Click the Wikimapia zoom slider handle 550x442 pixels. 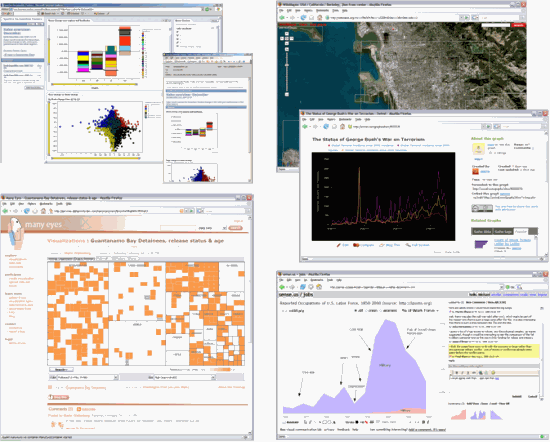coord(287,65)
